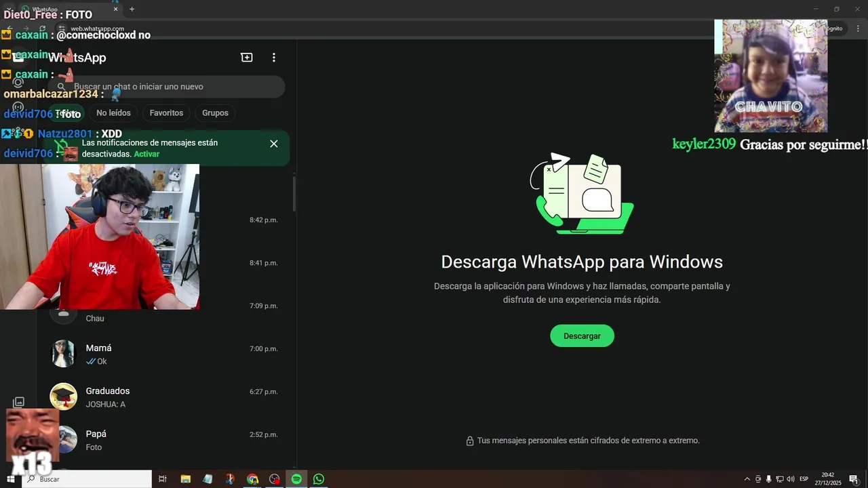Open the taskbar clock and date
Image resolution: width=868 pixels, height=488 pixels.
[x=829, y=479]
